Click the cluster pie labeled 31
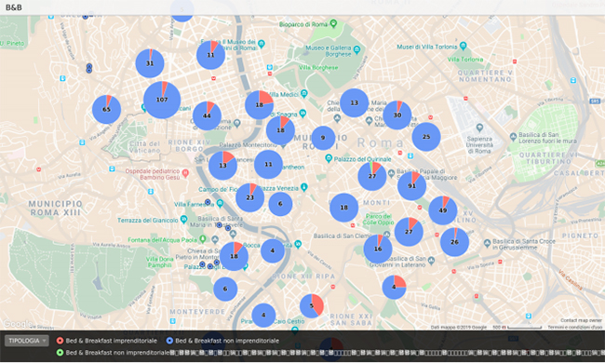The height and width of the screenshot is (364, 605). point(150,63)
